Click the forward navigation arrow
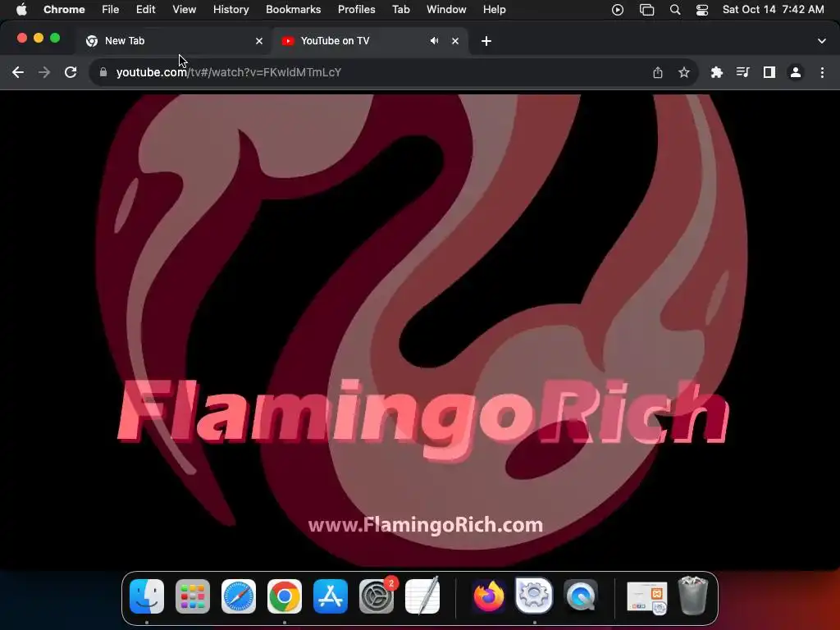The image size is (840, 630). pos(44,72)
